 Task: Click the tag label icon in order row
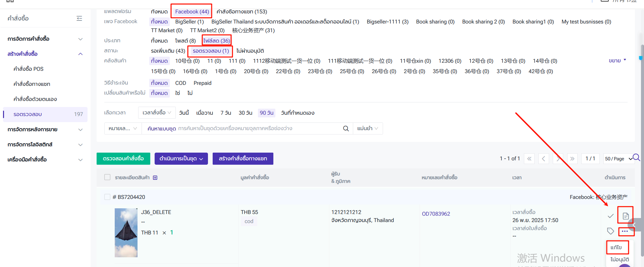[x=610, y=231]
